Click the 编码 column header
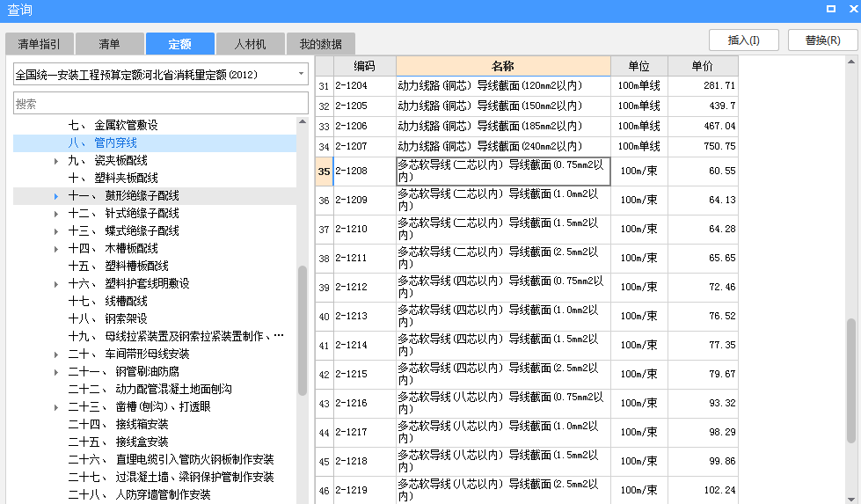The width and height of the screenshot is (861, 504). (x=365, y=66)
